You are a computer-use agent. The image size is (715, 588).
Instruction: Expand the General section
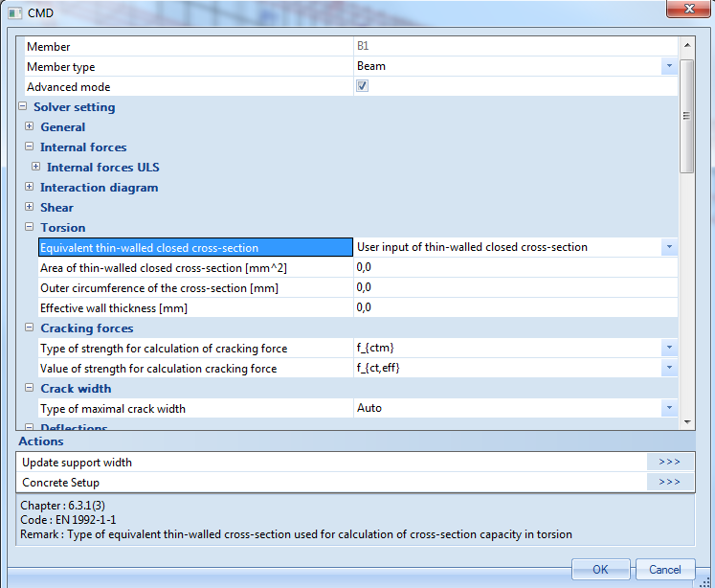click(x=29, y=126)
